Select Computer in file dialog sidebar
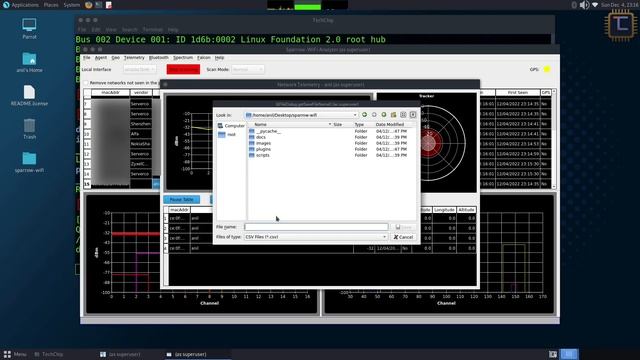The height and width of the screenshot is (360, 640). [231, 126]
